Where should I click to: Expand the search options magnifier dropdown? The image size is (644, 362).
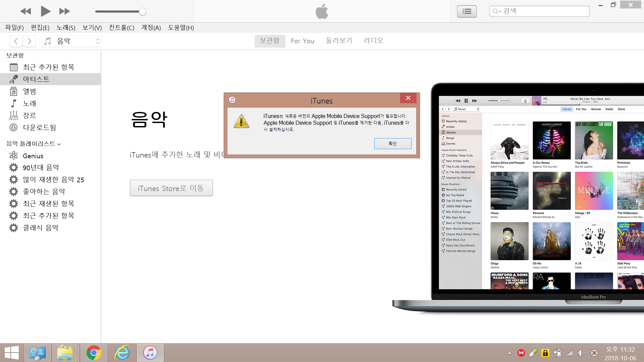click(497, 11)
